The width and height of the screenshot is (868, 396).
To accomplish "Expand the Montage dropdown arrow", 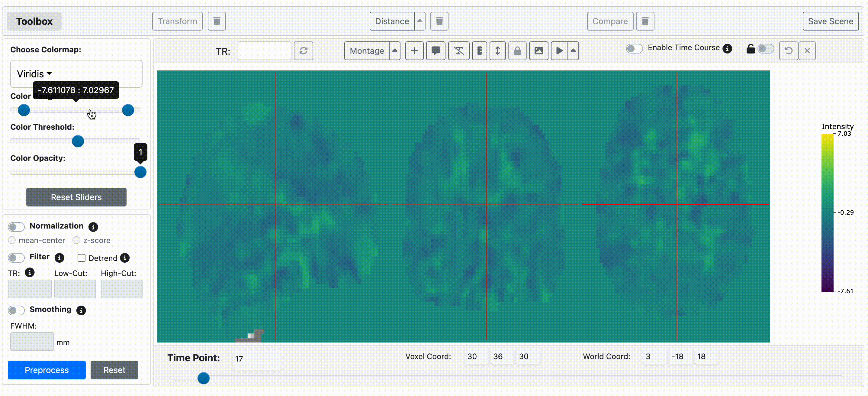I will [394, 50].
